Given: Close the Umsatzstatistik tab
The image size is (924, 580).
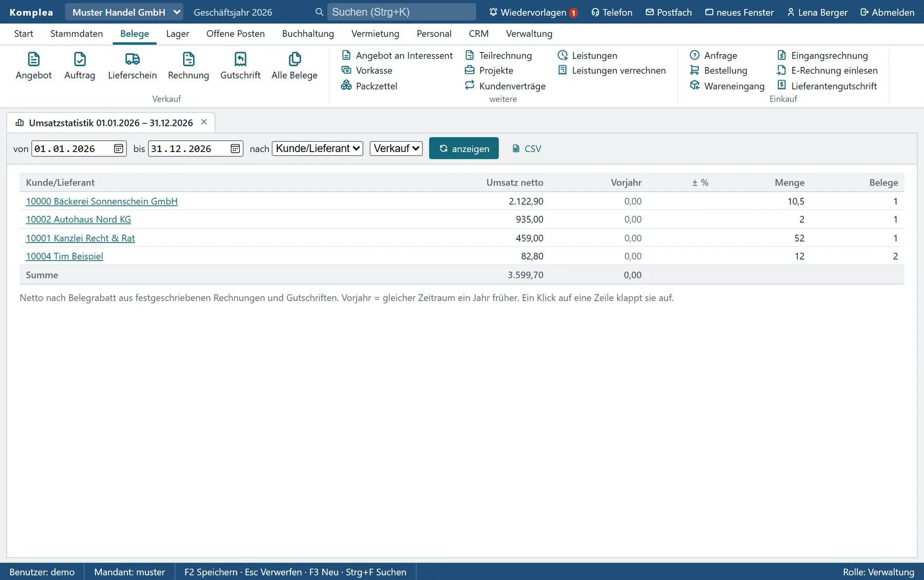Looking at the screenshot, I should (x=204, y=122).
